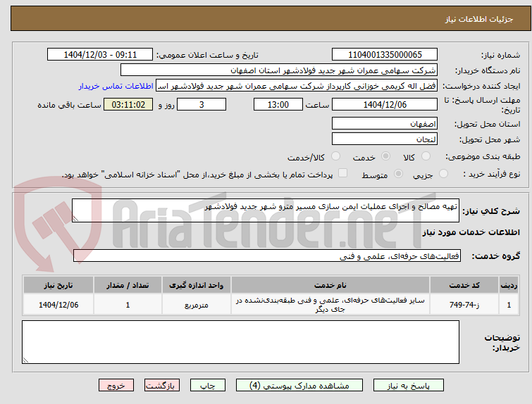This screenshot has height=404, width=532.
Task: Click the نام خدمت column header
Action: pos(330,285)
